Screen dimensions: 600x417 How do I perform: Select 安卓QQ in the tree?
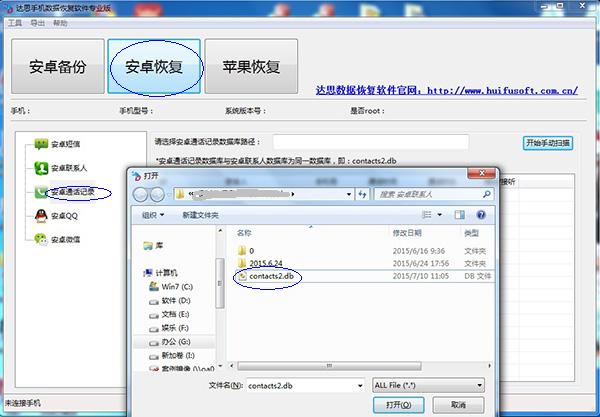(x=64, y=216)
